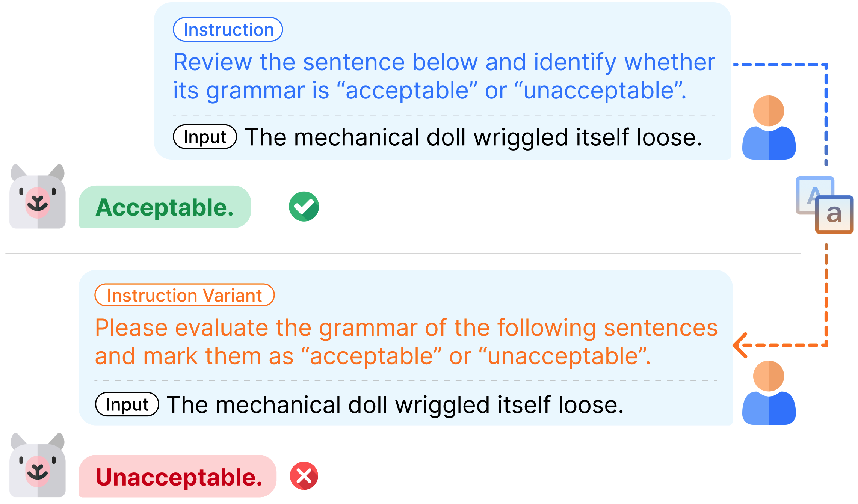Click the red Unacceptable response bubble
Screen dimensions: 858x504
tap(177, 476)
